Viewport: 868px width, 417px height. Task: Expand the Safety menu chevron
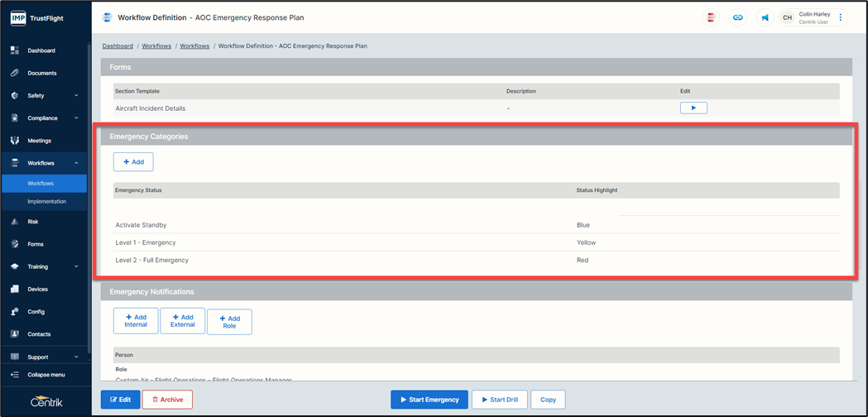(76, 96)
